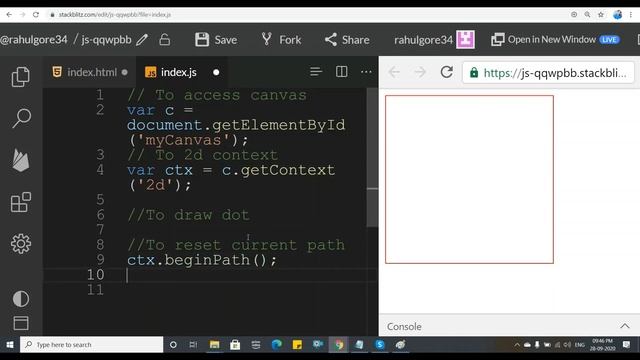Click Windows taskbar search box
640x360 pixels.
[x=91, y=344]
